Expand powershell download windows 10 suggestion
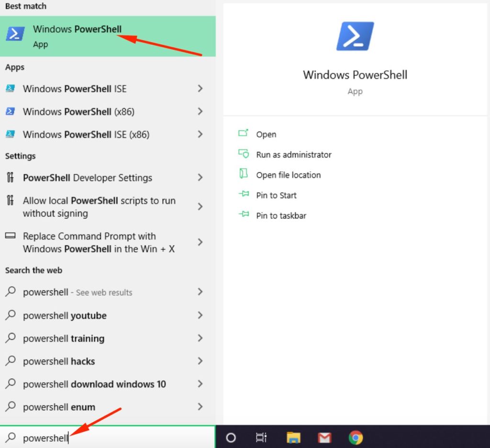This screenshot has width=490, height=448. tap(200, 384)
